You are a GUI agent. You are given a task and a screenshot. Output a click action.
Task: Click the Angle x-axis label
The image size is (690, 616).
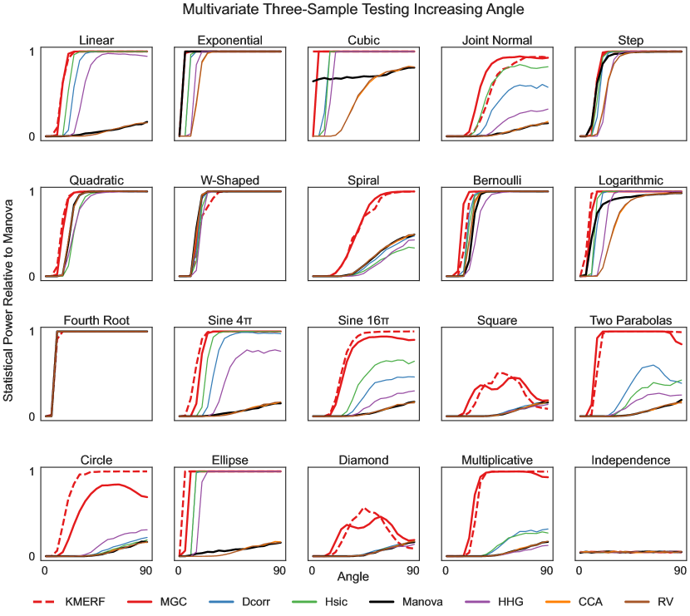pos(353,575)
